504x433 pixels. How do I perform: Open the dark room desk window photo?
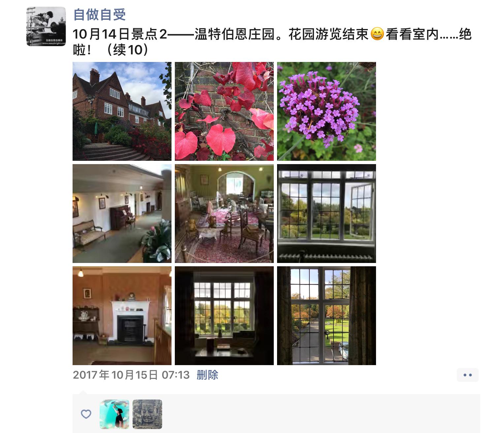coord(224,316)
